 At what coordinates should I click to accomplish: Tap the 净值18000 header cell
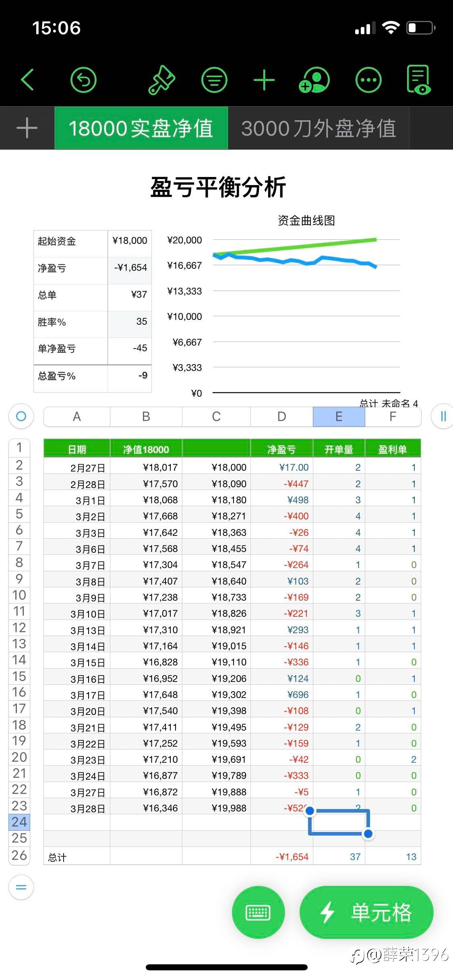[146, 449]
